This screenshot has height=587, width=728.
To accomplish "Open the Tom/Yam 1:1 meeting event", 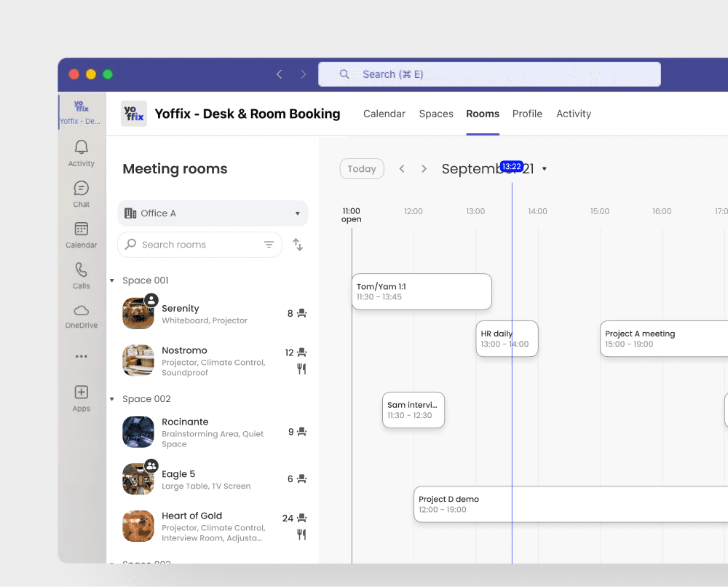I will pos(422,291).
